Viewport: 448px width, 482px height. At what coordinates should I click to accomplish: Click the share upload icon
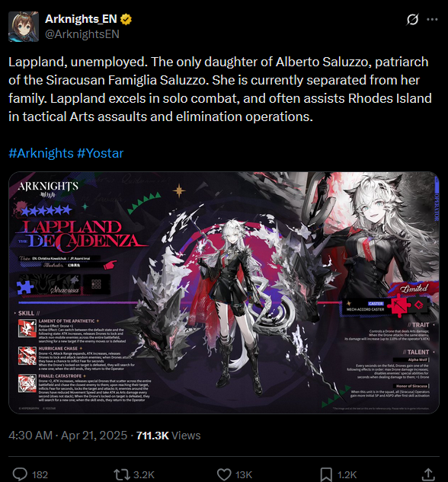click(428, 474)
